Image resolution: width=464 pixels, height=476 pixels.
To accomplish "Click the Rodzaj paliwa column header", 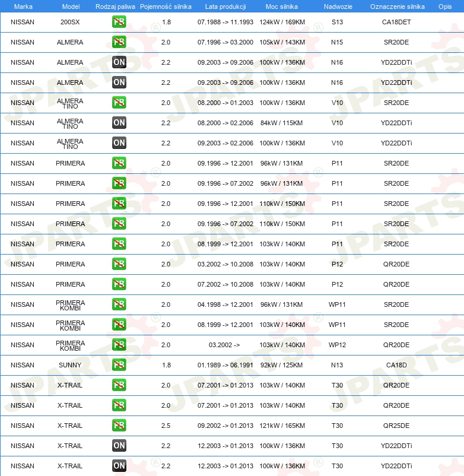I will pyautogui.click(x=115, y=7).
